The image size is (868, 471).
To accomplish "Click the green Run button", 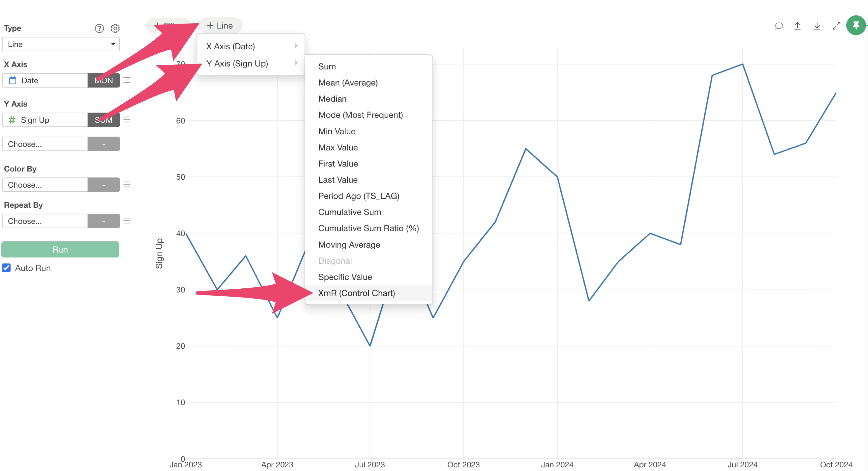I will (60, 250).
